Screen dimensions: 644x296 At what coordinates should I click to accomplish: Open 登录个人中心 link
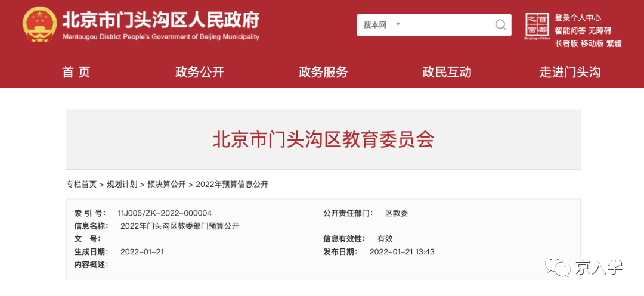[x=578, y=18]
